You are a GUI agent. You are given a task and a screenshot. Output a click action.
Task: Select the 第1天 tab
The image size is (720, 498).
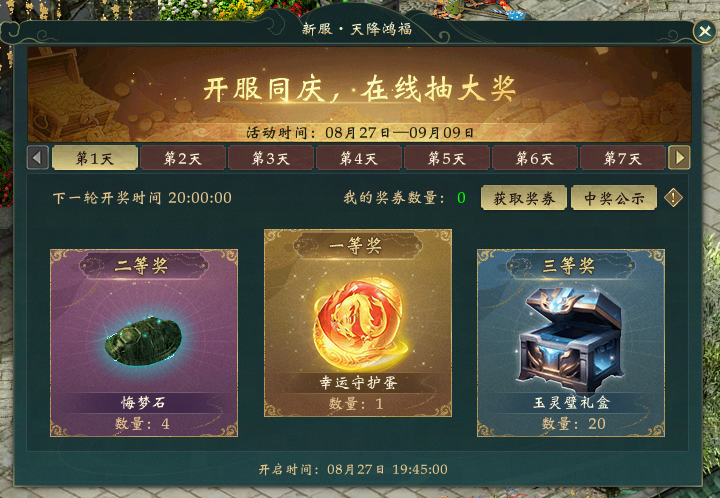pos(95,158)
